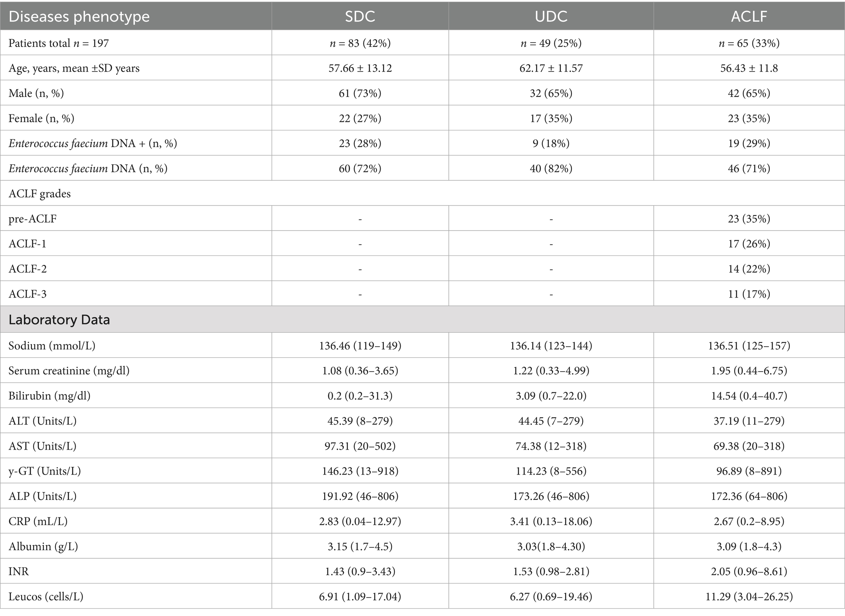Viewport: 845px width, 616px height.
Task: Select the "Enterococcus faecium DNA + (n, %)" row label
Action: click(93, 143)
